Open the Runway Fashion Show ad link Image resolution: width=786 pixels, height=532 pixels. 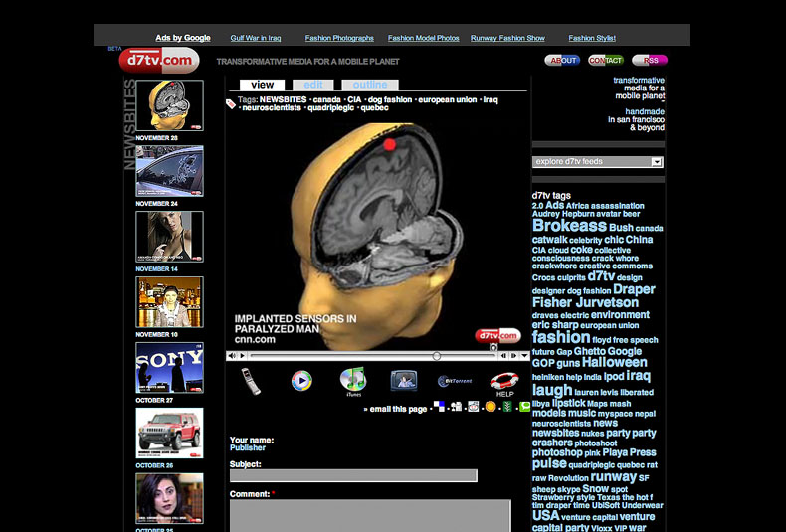tap(507, 38)
